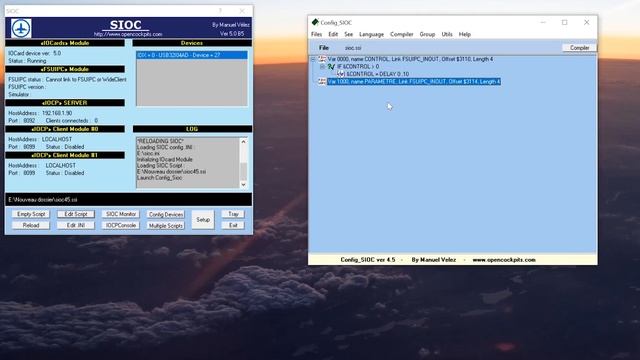Select the Var 0000 name CONTROL row

click(410, 59)
